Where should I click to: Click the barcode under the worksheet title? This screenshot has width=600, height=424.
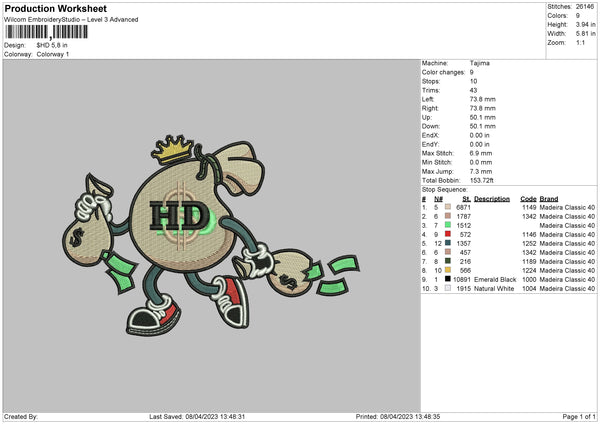click(x=45, y=32)
